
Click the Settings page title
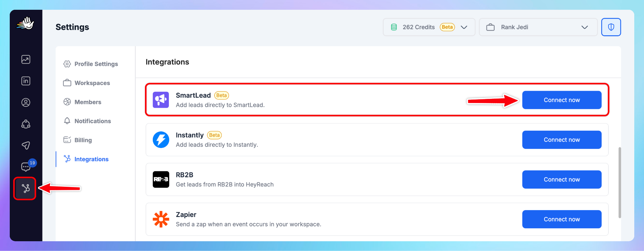tap(72, 27)
